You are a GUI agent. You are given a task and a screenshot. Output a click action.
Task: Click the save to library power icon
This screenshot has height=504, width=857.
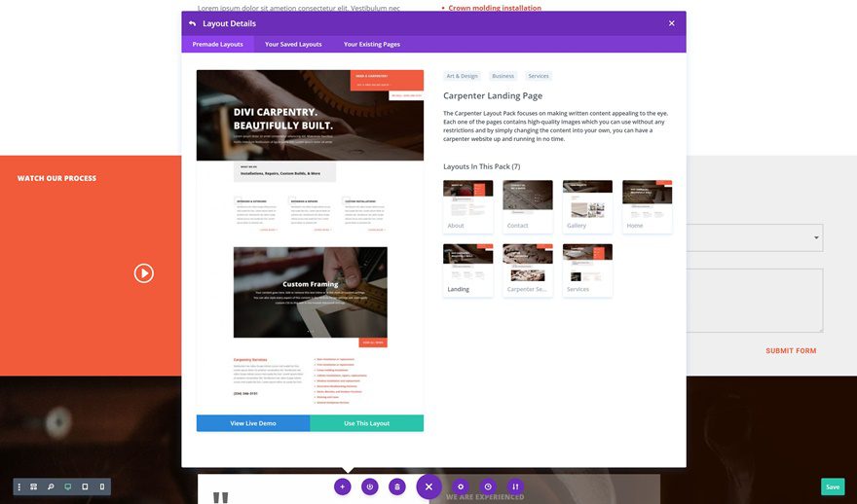[x=370, y=486]
